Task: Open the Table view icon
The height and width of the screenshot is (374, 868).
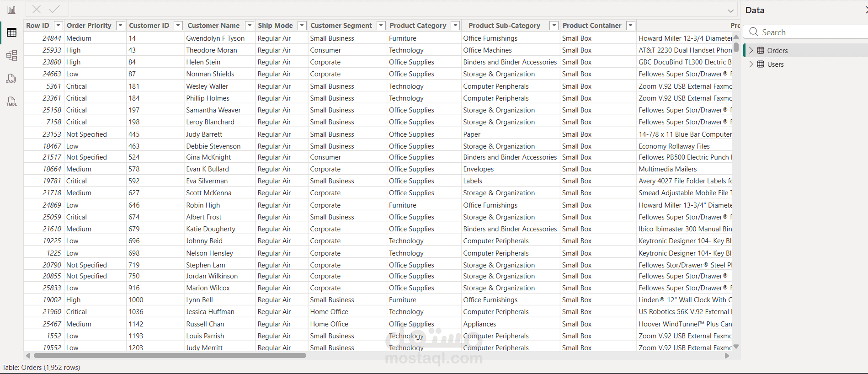Action: click(11, 32)
